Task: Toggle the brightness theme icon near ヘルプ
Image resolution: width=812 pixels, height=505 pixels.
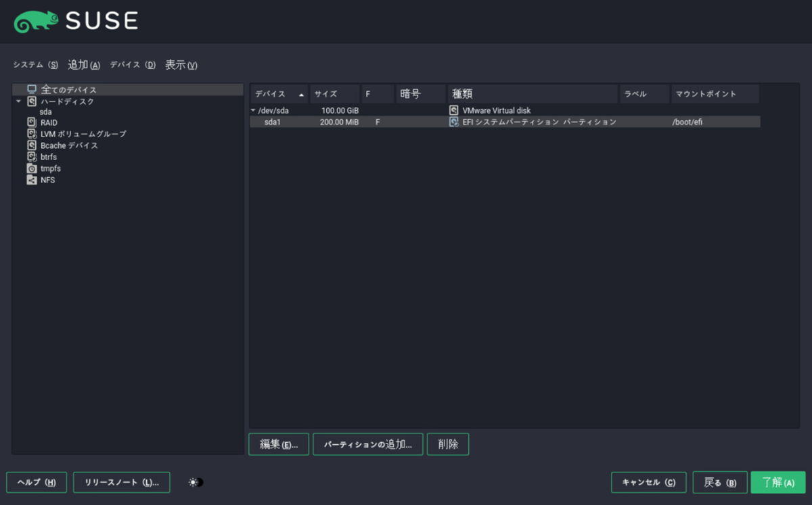Action: [195, 482]
